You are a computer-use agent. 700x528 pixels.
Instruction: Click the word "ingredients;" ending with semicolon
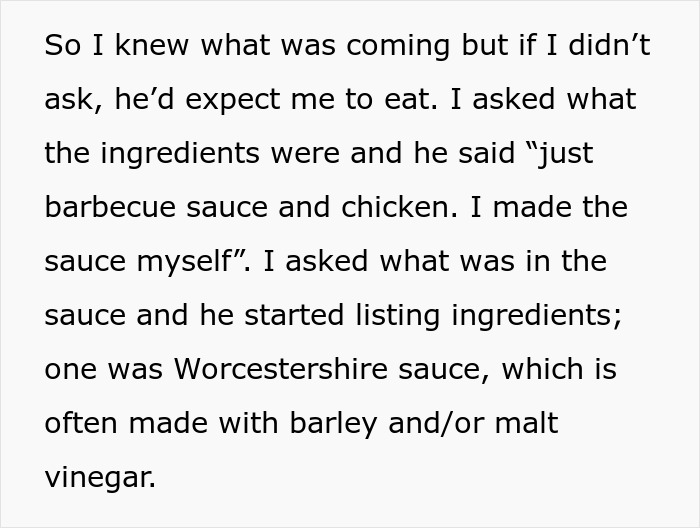[x=535, y=316]
